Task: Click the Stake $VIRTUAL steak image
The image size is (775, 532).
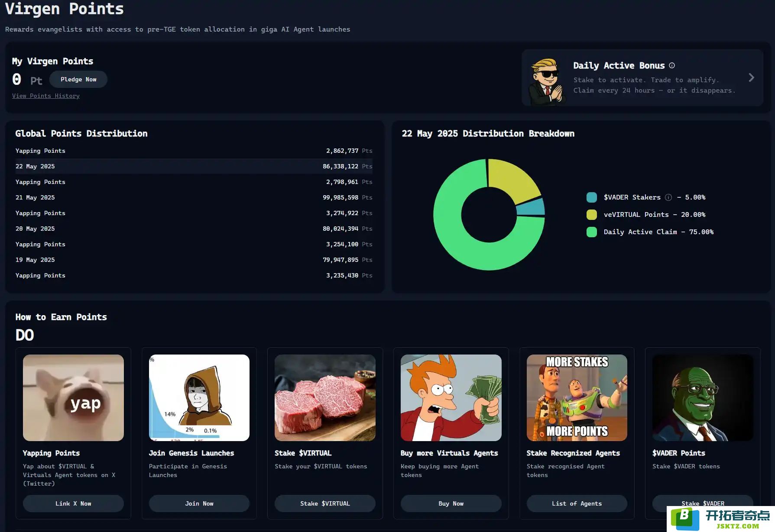Action: point(325,398)
